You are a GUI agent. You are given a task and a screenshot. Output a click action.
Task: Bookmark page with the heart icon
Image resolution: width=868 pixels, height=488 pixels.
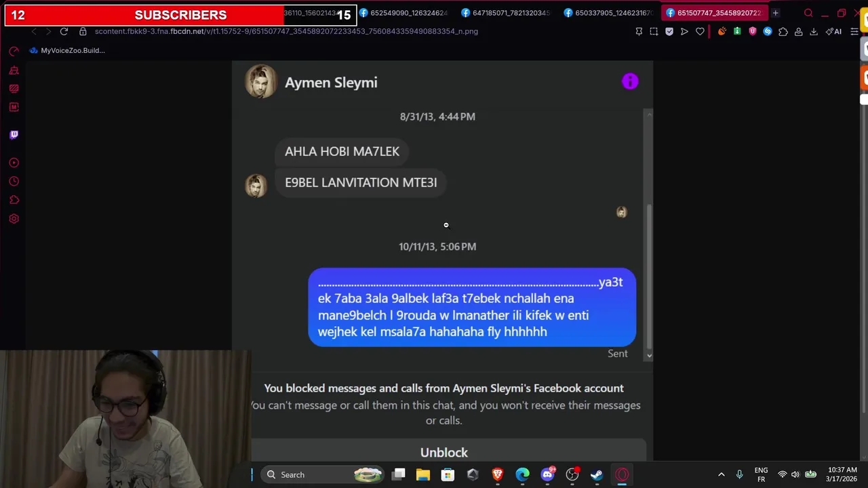coord(700,31)
